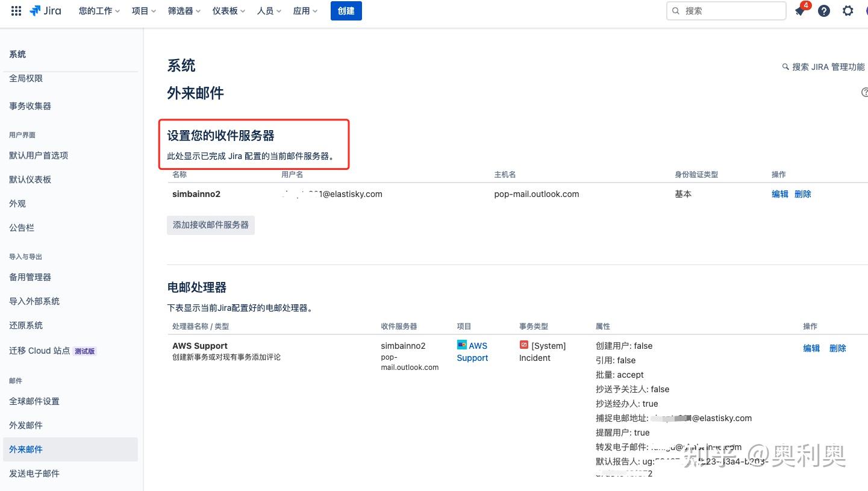The height and width of the screenshot is (491, 868).
Task: Click 添加接收邮件服务器 button
Action: tap(211, 225)
